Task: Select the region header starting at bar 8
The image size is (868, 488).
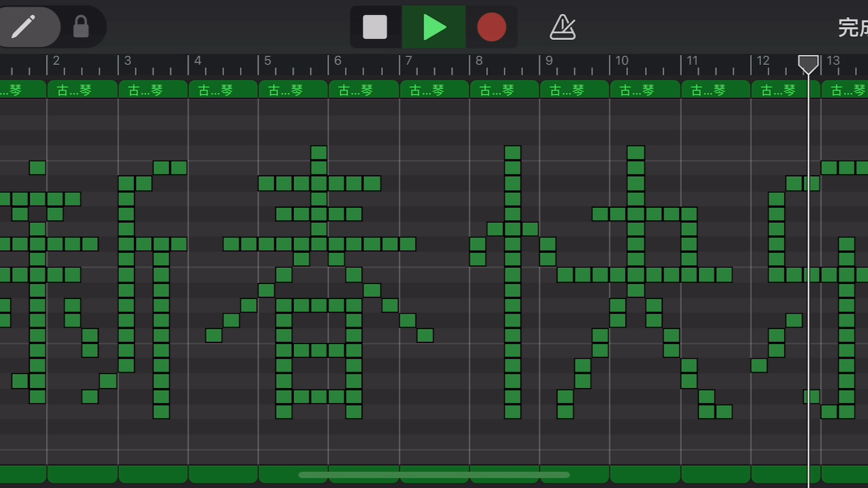Action: pyautogui.click(x=505, y=90)
